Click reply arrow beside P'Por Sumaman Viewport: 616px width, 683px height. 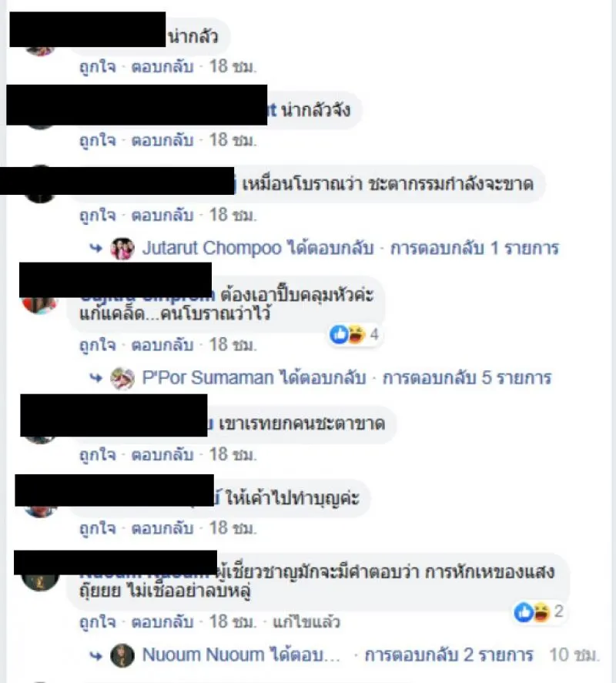pos(95,378)
